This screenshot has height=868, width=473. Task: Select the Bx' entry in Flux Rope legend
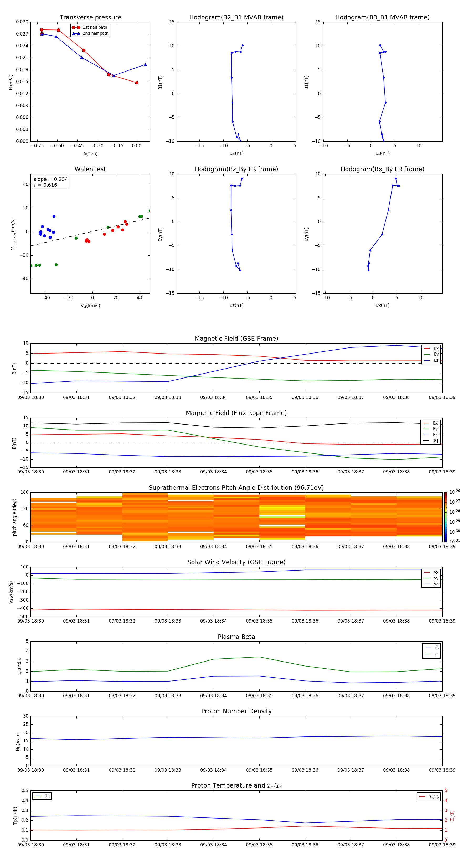pos(431,423)
